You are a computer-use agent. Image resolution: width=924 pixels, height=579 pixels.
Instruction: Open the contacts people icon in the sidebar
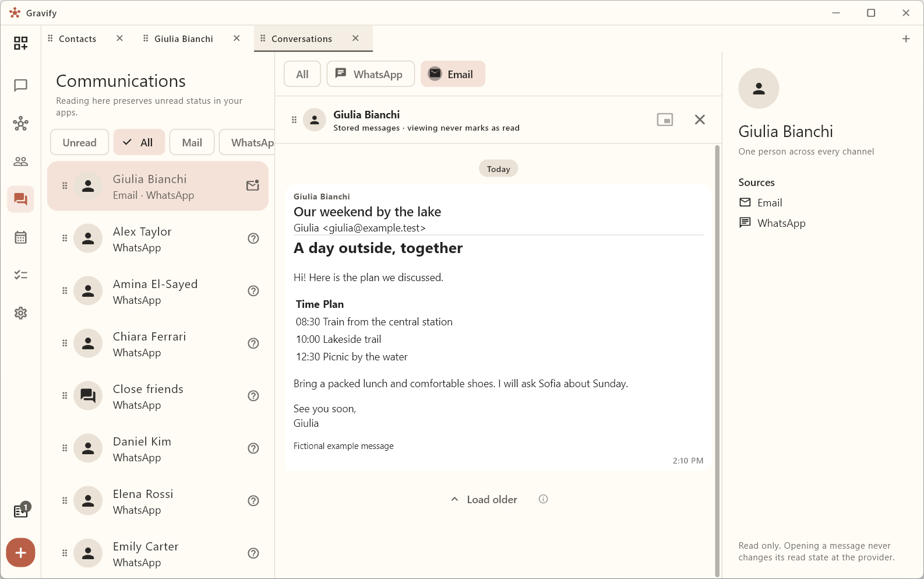[20, 162]
